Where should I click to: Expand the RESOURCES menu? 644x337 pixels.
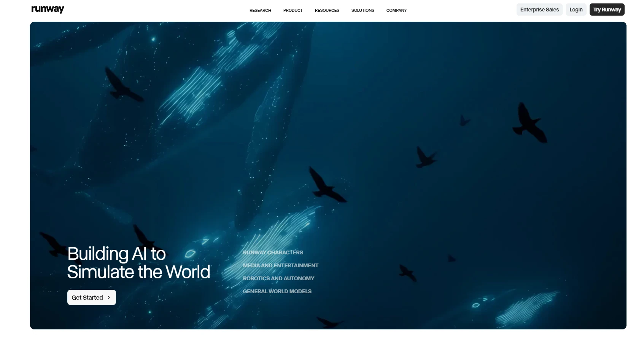click(x=327, y=10)
